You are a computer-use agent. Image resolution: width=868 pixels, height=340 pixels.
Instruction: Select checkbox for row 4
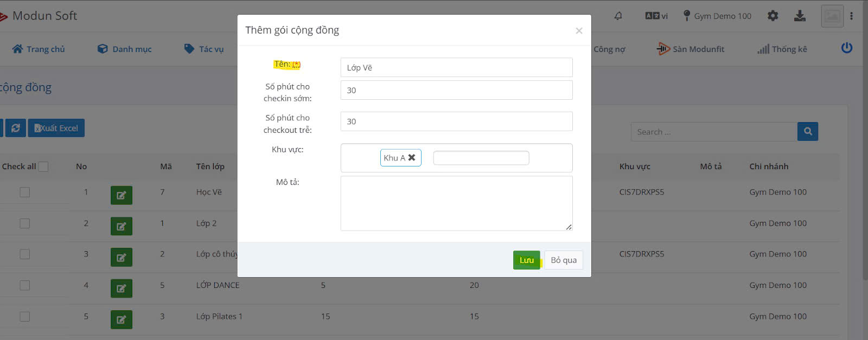point(25,285)
